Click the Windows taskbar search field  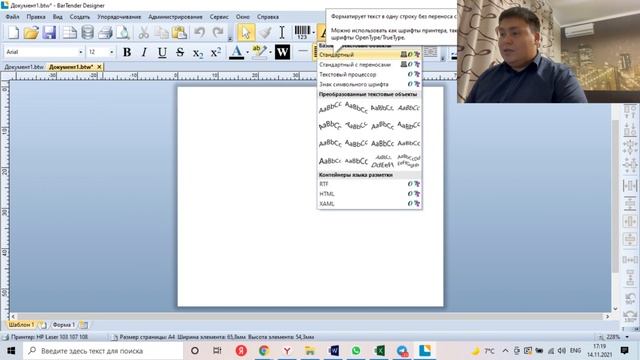pos(103,351)
